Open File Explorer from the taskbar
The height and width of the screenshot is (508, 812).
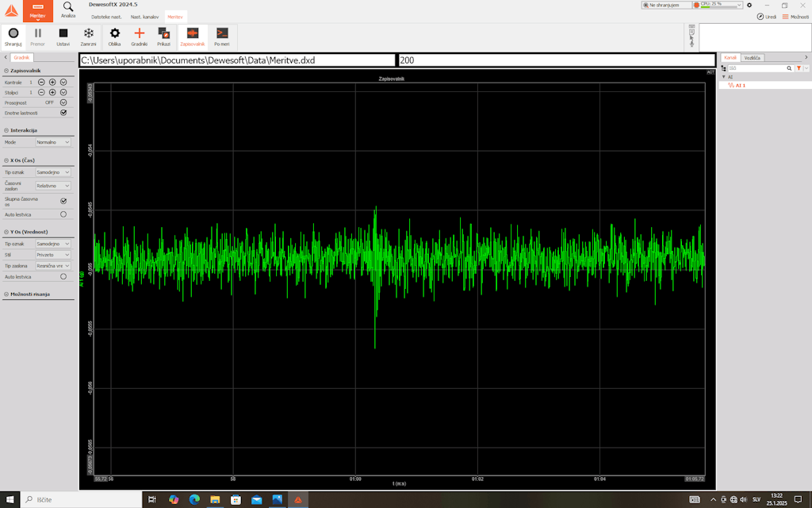[215, 500]
